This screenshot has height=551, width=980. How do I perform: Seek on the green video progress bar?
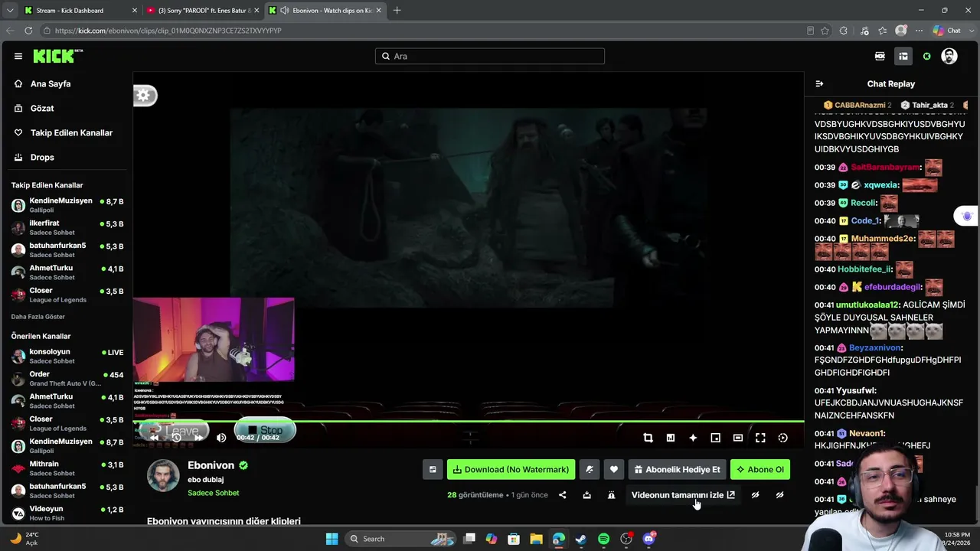pyautogui.click(x=469, y=421)
